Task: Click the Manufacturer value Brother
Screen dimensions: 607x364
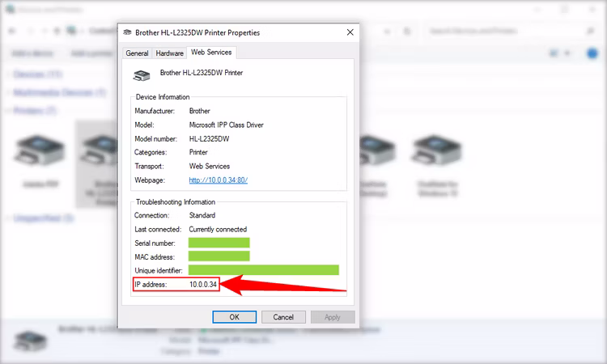Action: click(x=199, y=111)
